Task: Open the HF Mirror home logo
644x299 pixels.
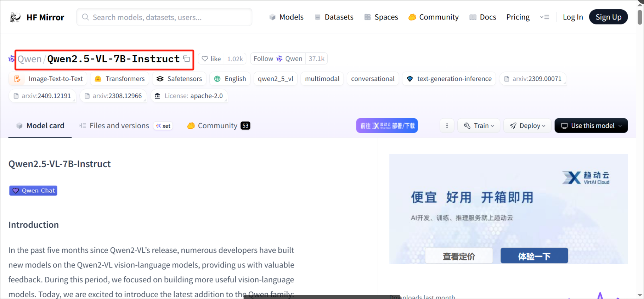Action: 37,17
